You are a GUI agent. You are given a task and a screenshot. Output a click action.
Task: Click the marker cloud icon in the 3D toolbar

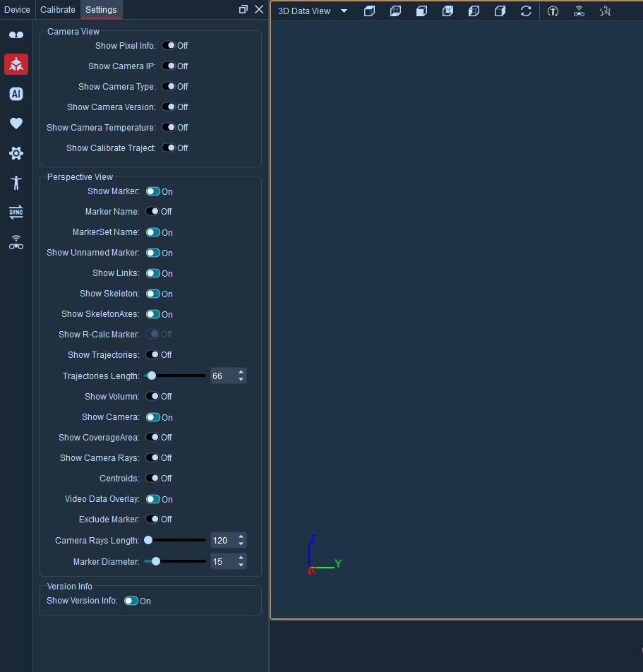point(606,11)
